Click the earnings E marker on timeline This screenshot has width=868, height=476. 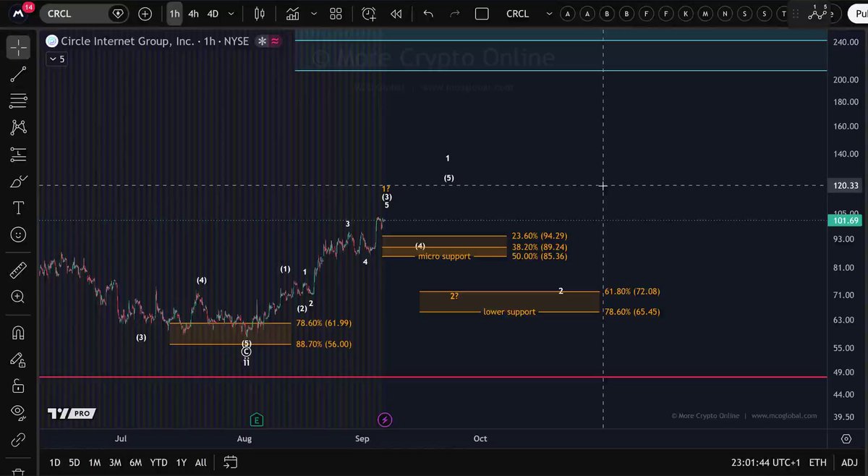(256, 420)
